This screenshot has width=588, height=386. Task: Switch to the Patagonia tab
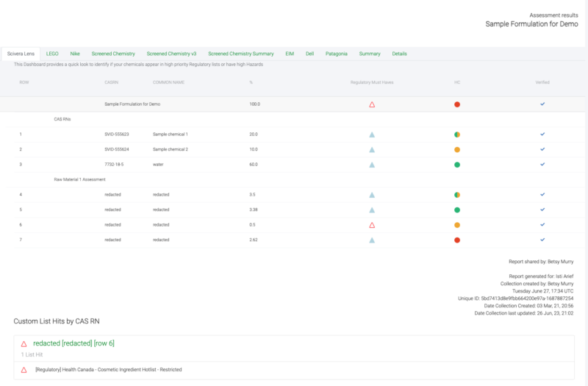coord(337,54)
